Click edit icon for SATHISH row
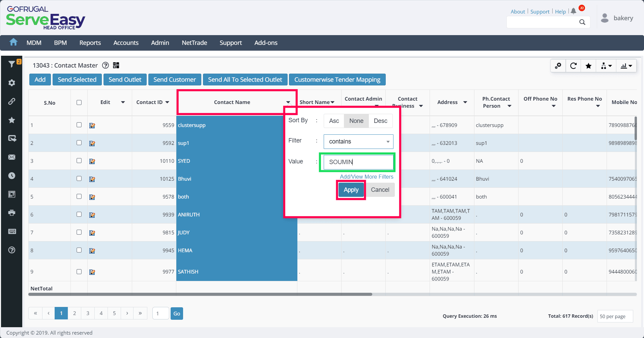This screenshot has width=644, height=338. click(92, 272)
